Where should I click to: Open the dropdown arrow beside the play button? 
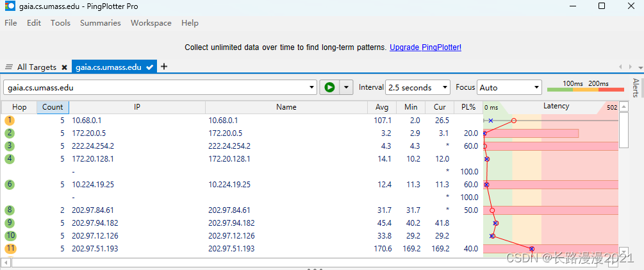[x=347, y=87]
